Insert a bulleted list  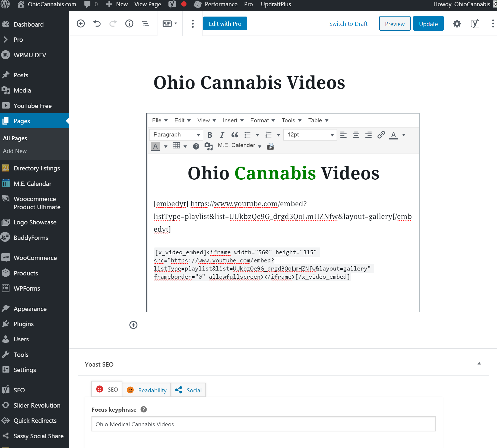coord(247,135)
